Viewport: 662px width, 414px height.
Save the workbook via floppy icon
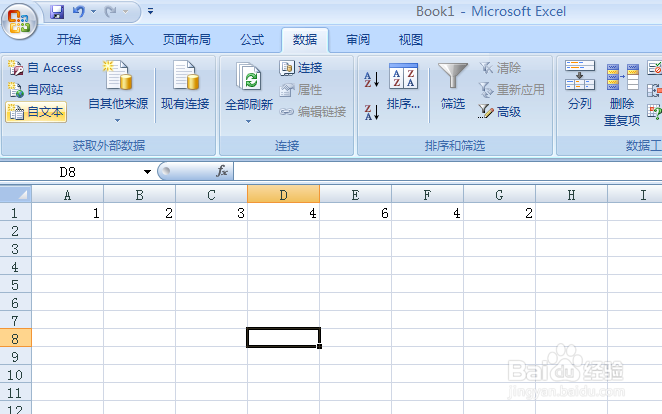click(x=57, y=12)
